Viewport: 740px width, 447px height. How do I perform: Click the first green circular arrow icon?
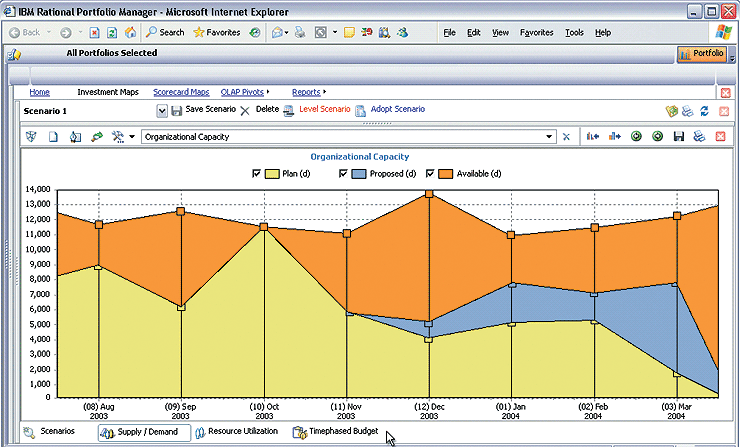(x=636, y=137)
